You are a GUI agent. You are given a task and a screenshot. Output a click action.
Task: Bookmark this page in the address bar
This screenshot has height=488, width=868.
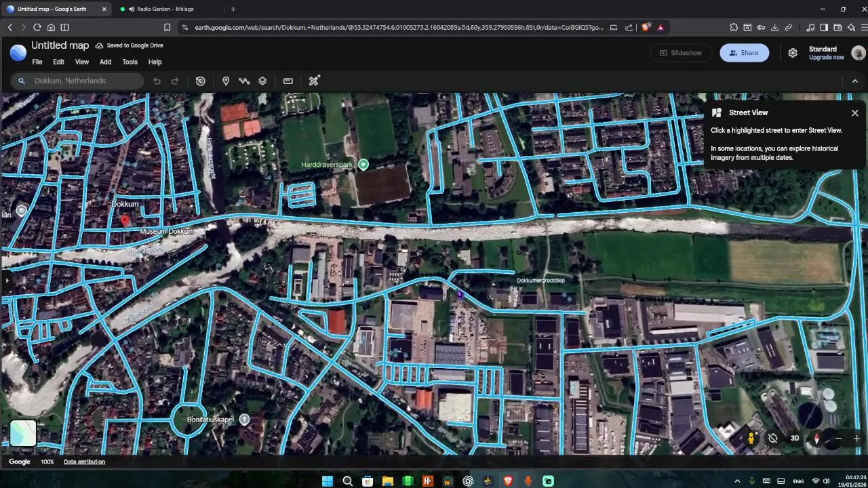pyautogui.click(x=167, y=27)
